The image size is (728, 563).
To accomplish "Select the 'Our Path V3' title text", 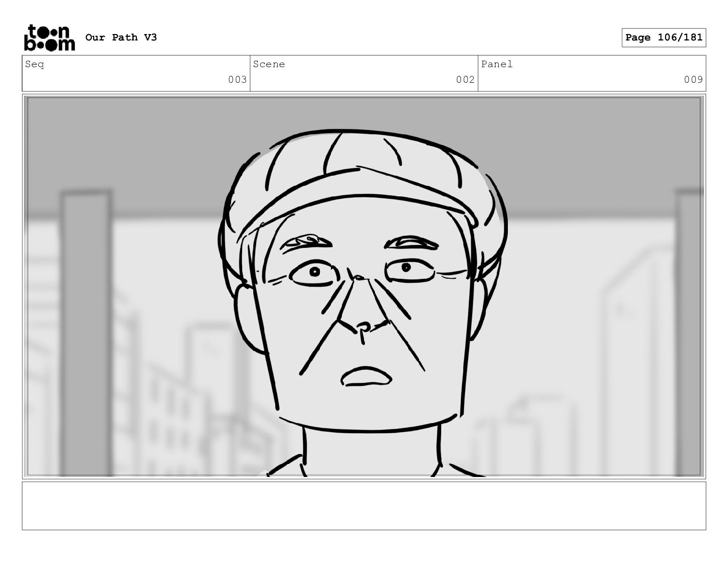I will coord(121,37).
